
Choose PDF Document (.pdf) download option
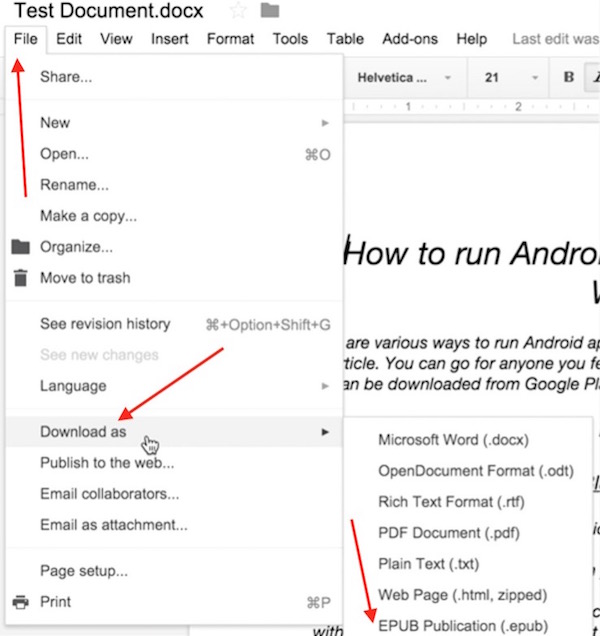pos(449,533)
